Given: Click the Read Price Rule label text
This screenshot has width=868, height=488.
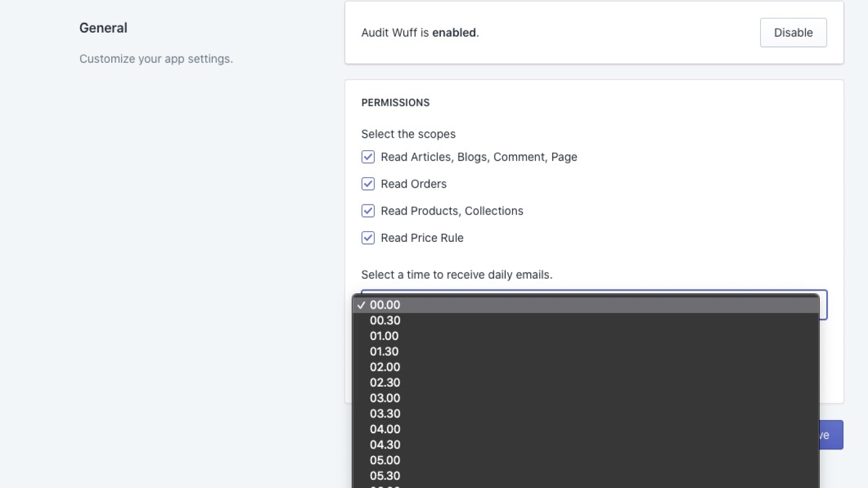Looking at the screenshot, I should pyautogui.click(x=422, y=238).
